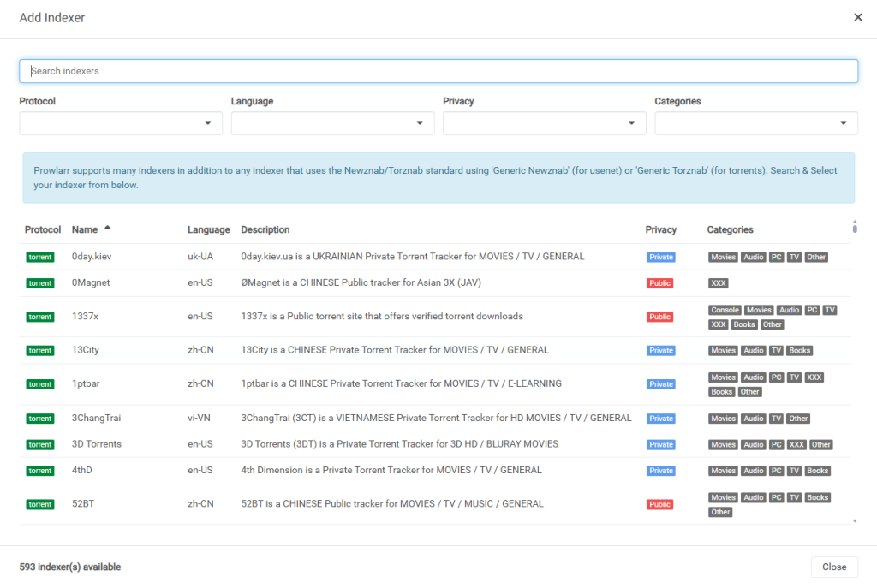The width and height of the screenshot is (877, 588).
Task: Click the torrent protocol badge for 1337x
Action: [40, 317]
